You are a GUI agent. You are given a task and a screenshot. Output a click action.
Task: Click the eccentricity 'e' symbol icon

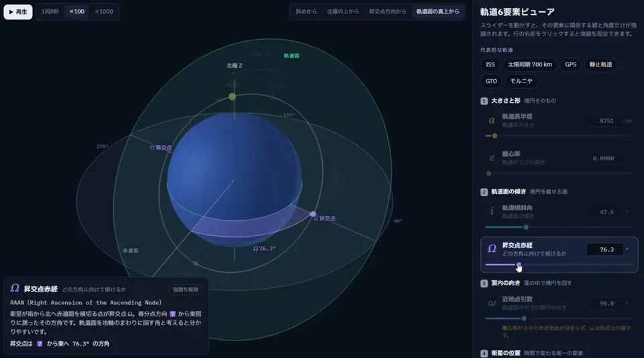point(492,158)
